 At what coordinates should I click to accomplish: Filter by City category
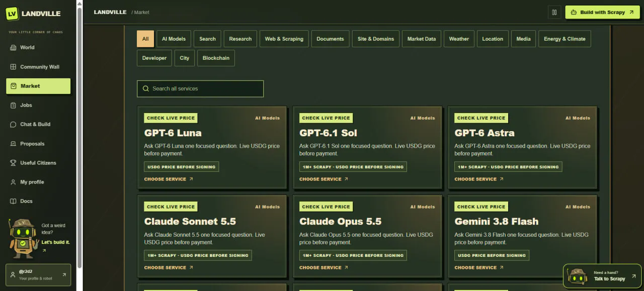[x=185, y=58]
